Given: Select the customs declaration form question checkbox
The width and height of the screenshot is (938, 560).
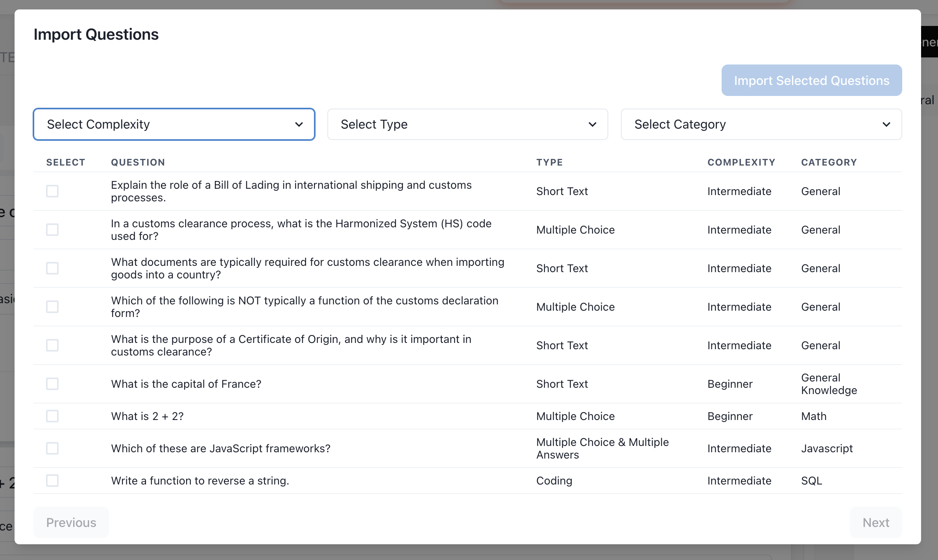Looking at the screenshot, I should [52, 307].
